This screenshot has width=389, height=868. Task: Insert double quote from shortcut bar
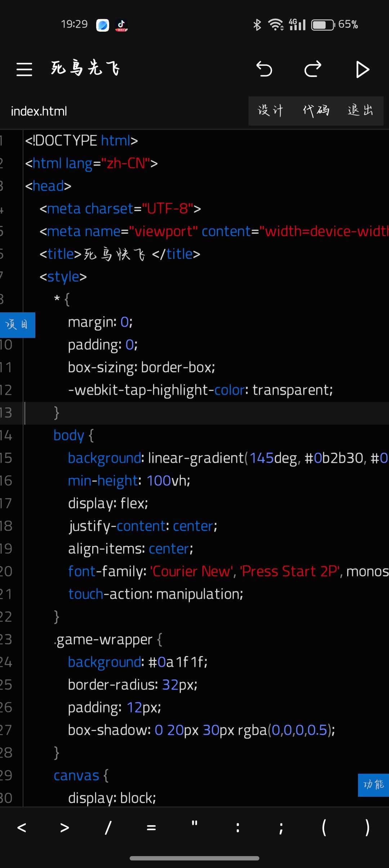pyautogui.click(x=194, y=826)
